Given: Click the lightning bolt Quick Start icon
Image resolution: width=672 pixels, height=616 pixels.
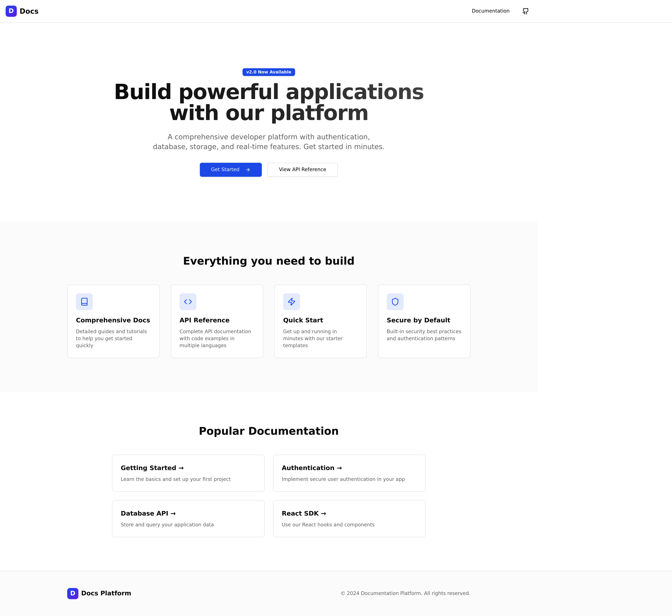Looking at the screenshot, I should (x=291, y=302).
